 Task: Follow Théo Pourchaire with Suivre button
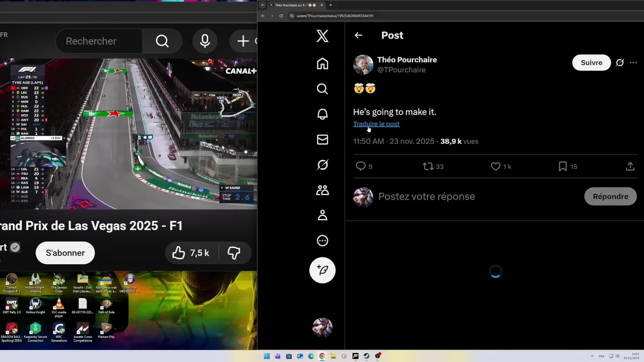click(x=592, y=63)
